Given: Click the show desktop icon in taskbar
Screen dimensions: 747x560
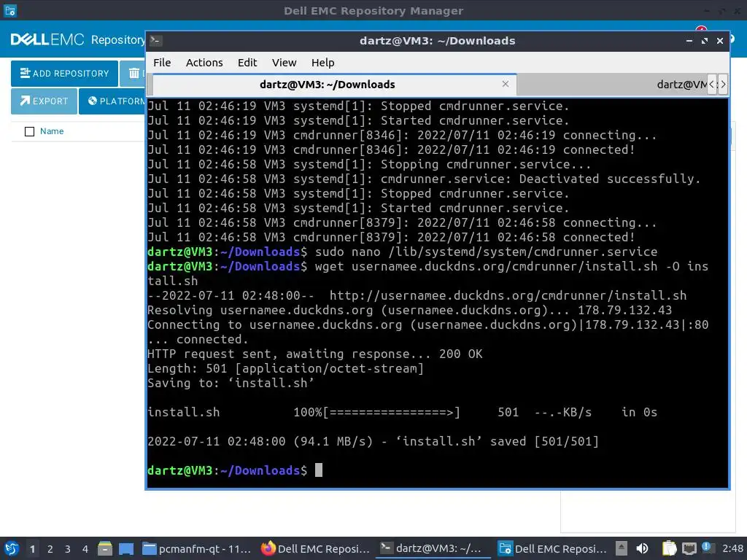Looking at the screenshot, I should pyautogui.click(x=126, y=548).
